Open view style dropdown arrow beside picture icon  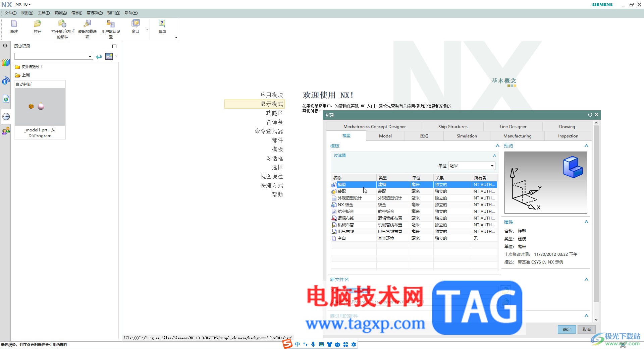point(116,56)
